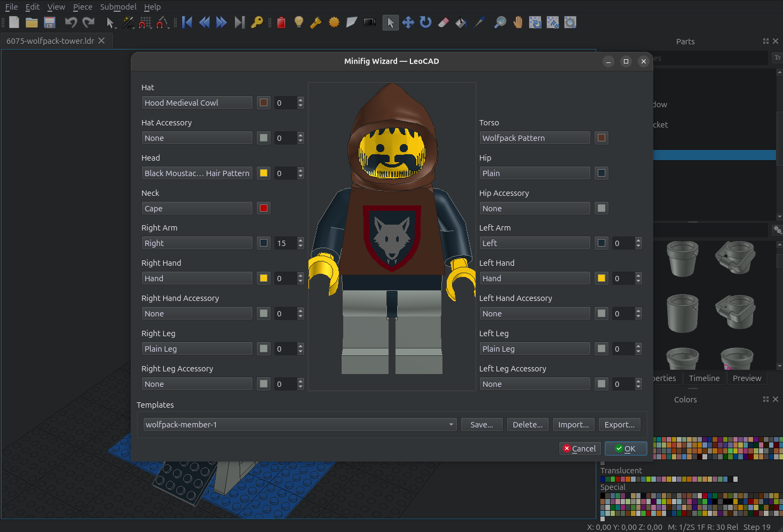Open the Hat piece dropdown
This screenshot has height=532, width=783.
click(196, 102)
